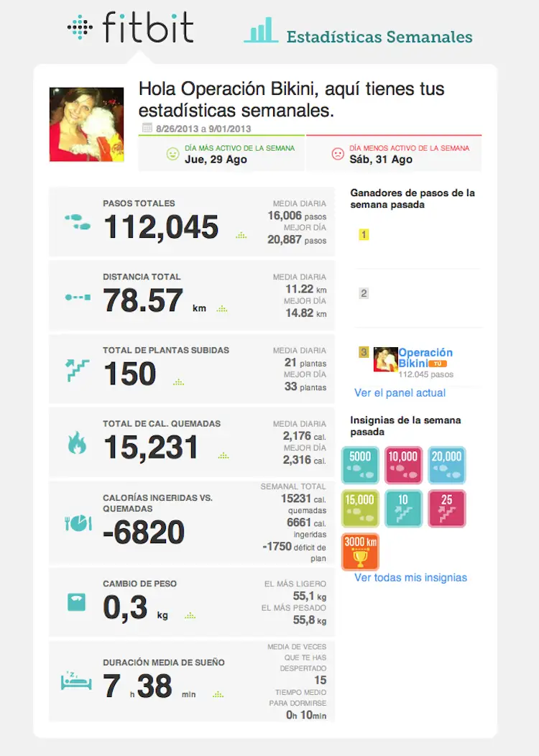Click the flame icon for calories burned
This screenshot has height=756, width=539.
77,443
